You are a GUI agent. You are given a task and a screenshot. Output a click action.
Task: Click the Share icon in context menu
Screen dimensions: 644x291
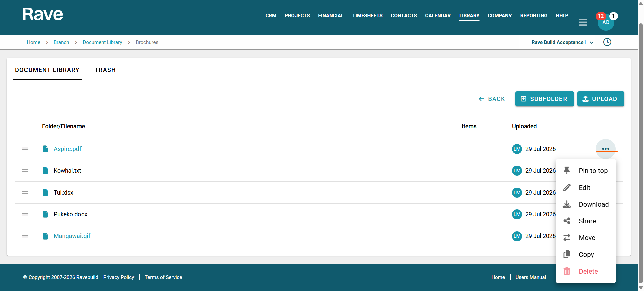coord(567,221)
